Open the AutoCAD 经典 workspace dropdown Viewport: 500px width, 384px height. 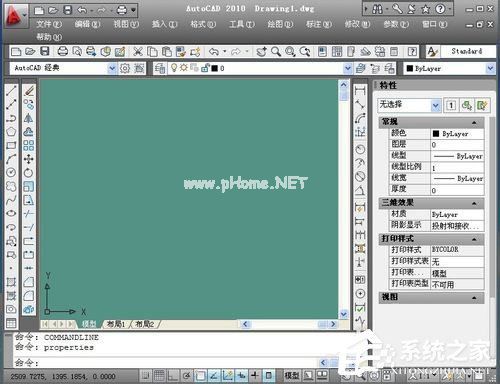112,68
